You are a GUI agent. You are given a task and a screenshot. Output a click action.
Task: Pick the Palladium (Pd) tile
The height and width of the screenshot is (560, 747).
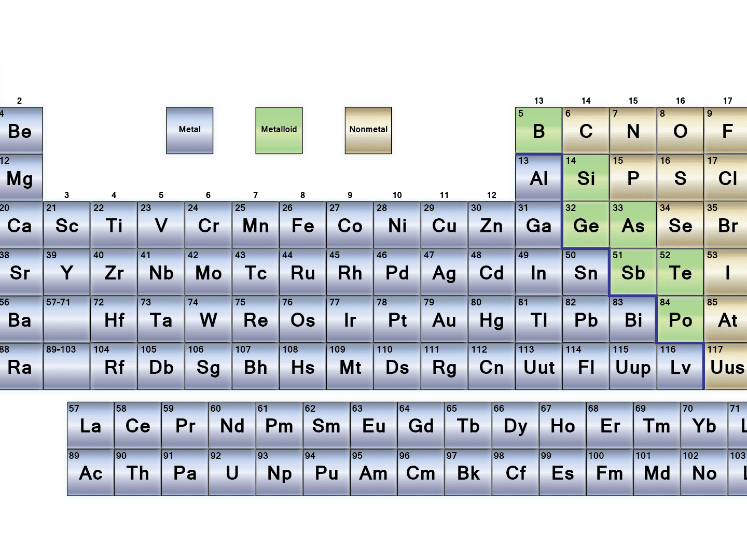tap(397, 272)
